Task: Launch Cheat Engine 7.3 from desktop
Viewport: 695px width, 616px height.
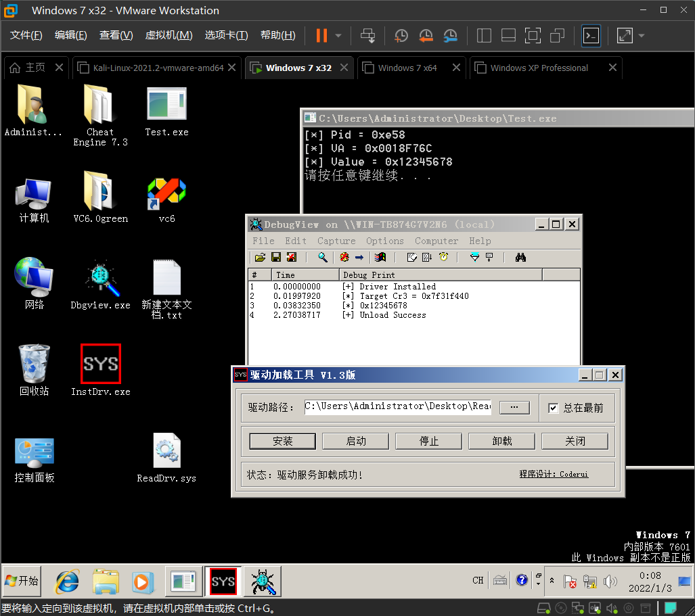Action: click(99, 108)
